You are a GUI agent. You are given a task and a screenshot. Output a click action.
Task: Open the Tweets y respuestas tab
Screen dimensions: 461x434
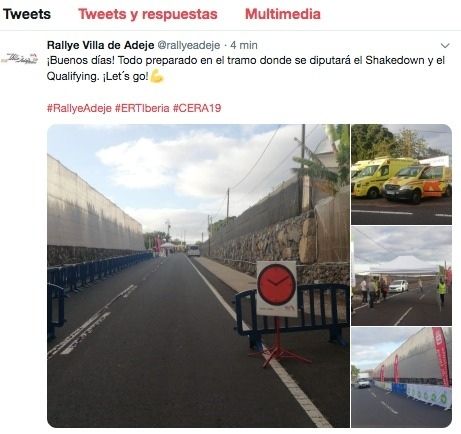click(148, 14)
